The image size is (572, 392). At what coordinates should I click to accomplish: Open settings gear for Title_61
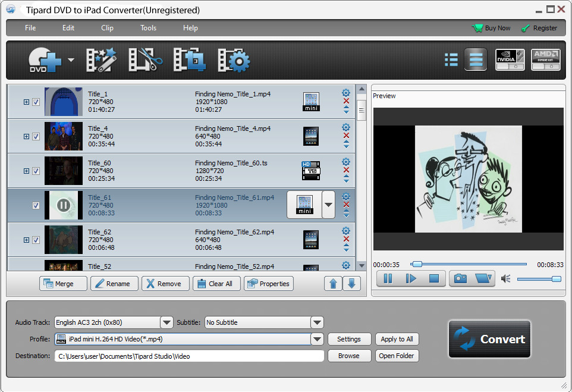coord(346,196)
